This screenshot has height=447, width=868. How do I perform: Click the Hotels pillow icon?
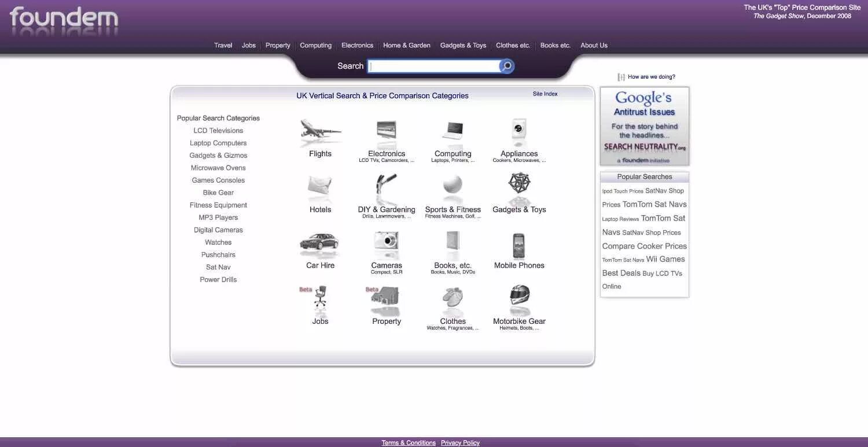coord(320,186)
